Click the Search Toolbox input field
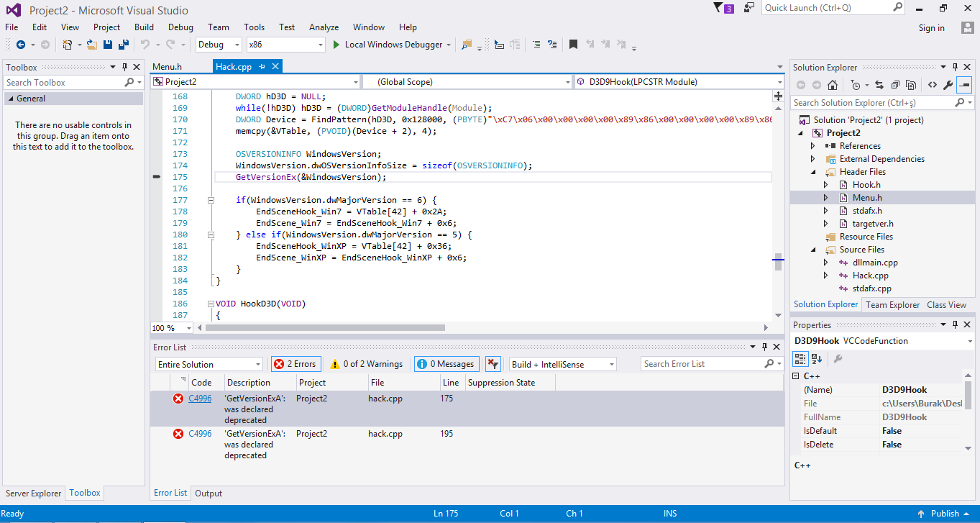This screenshot has height=523, width=980. [73, 83]
